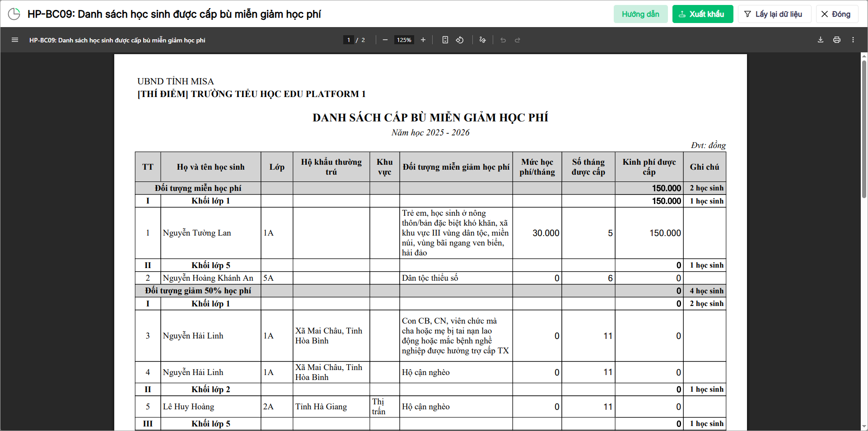This screenshot has width=868, height=431.
Task: Click student name Nguyễn Hoàng Khánh An
Action: pos(208,278)
